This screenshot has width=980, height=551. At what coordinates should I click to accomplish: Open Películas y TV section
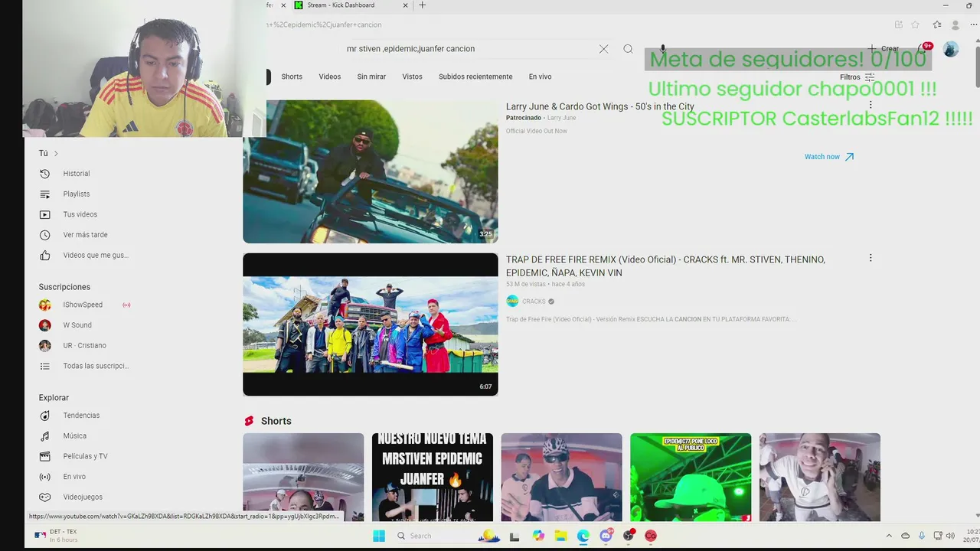[x=85, y=456]
